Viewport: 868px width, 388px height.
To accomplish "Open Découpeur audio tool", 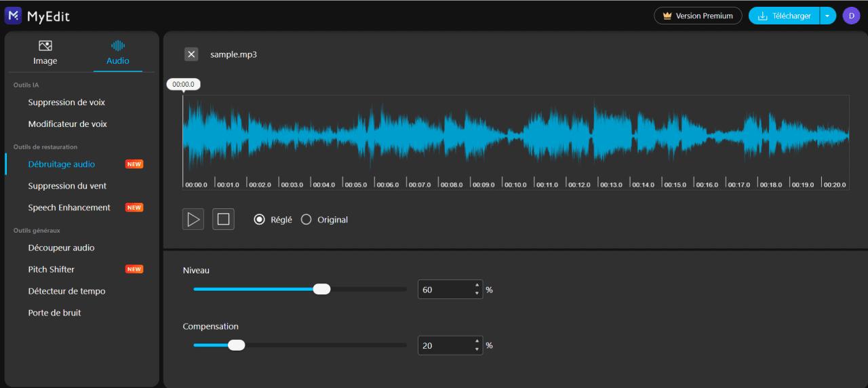I will 61,248.
